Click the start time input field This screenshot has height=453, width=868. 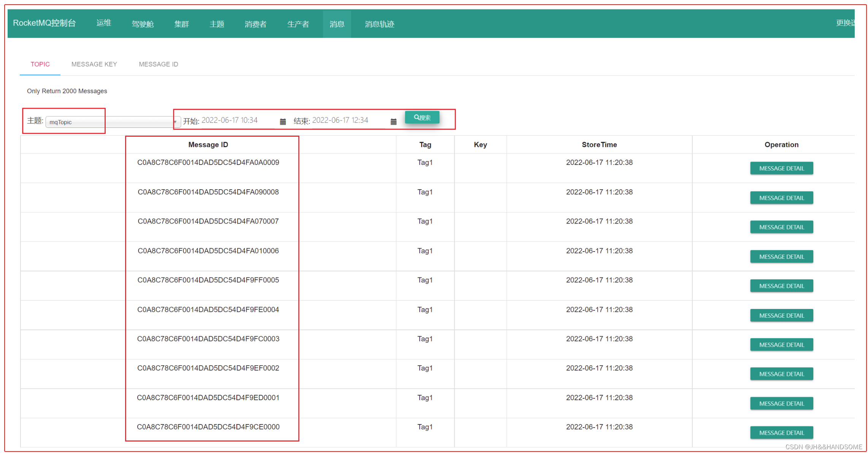coord(238,120)
